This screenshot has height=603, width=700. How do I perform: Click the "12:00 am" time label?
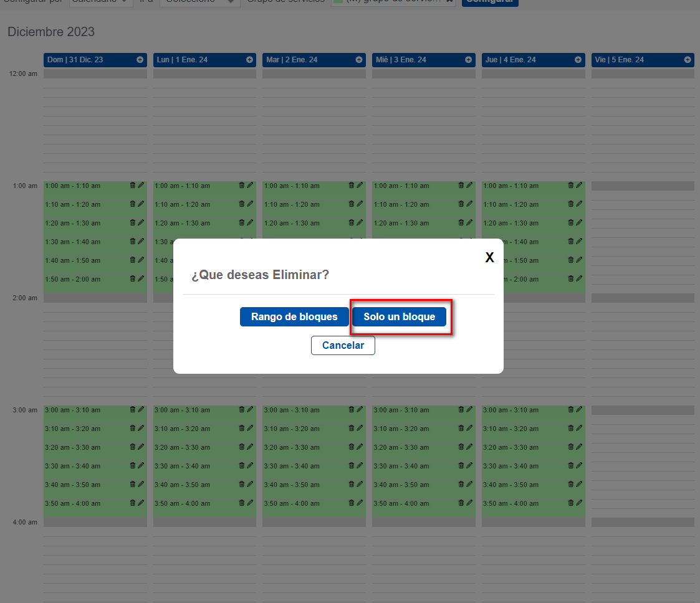[23, 74]
